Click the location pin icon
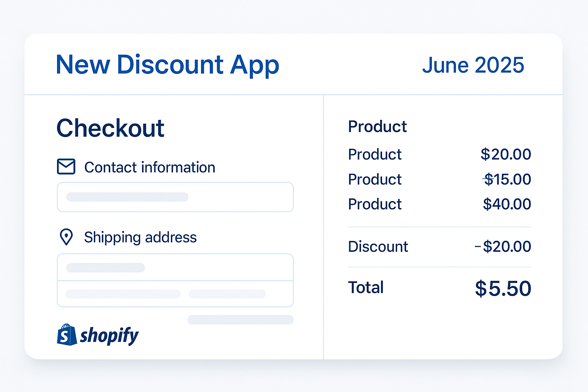The image size is (588, 392). point(67,237)
